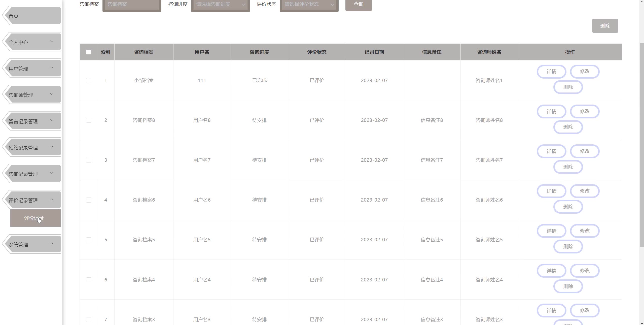Screen dimensions: 644x325
Task: Go to 首页 in the sidebar
Action: coord(33,16)
